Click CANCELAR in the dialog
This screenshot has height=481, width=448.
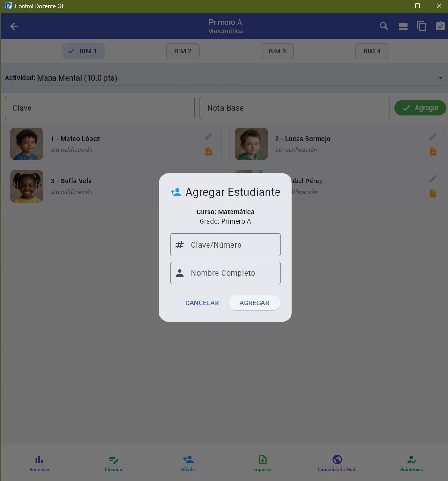[202, 303]
